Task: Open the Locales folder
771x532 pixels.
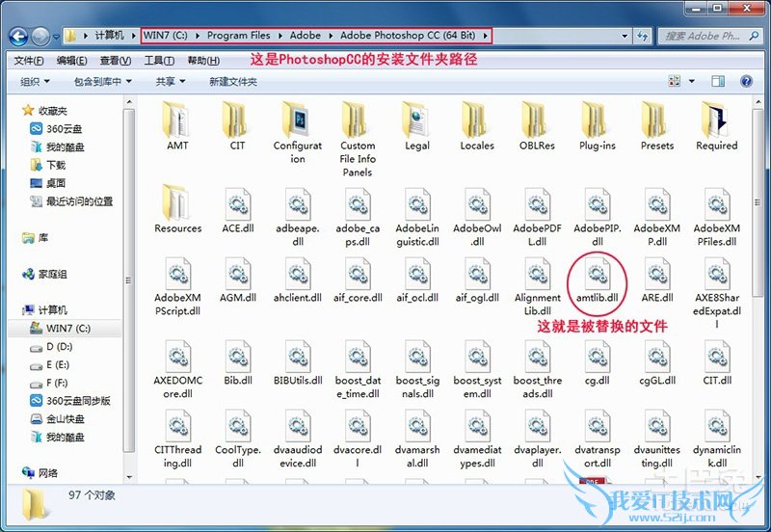Action: [x=477, y=126]
